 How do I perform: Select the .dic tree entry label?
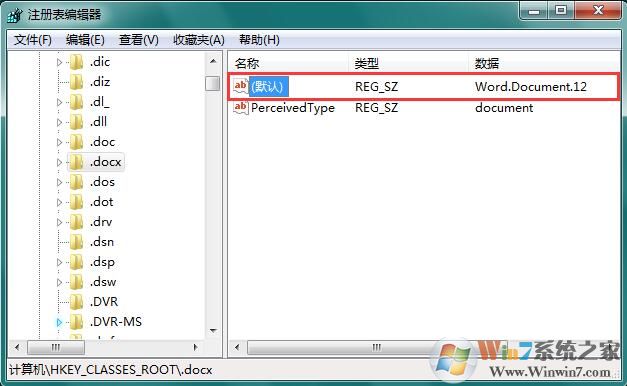coord(100,62)
